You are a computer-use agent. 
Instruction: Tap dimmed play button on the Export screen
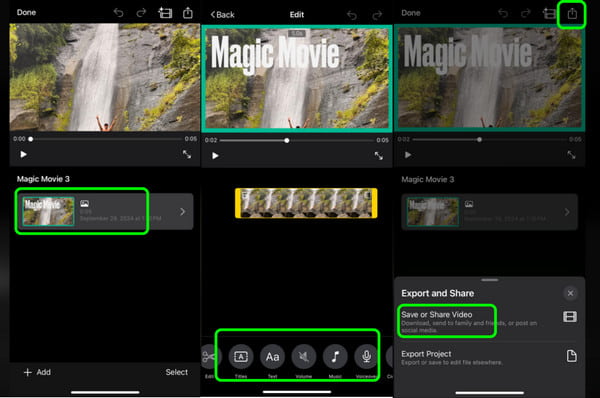click(x=408, y=155)
